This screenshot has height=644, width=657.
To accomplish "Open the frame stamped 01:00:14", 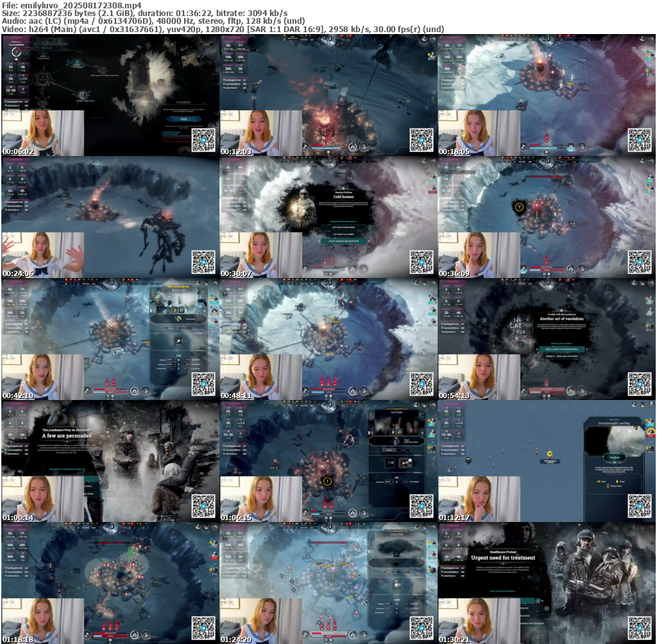I will pos(110,461).
